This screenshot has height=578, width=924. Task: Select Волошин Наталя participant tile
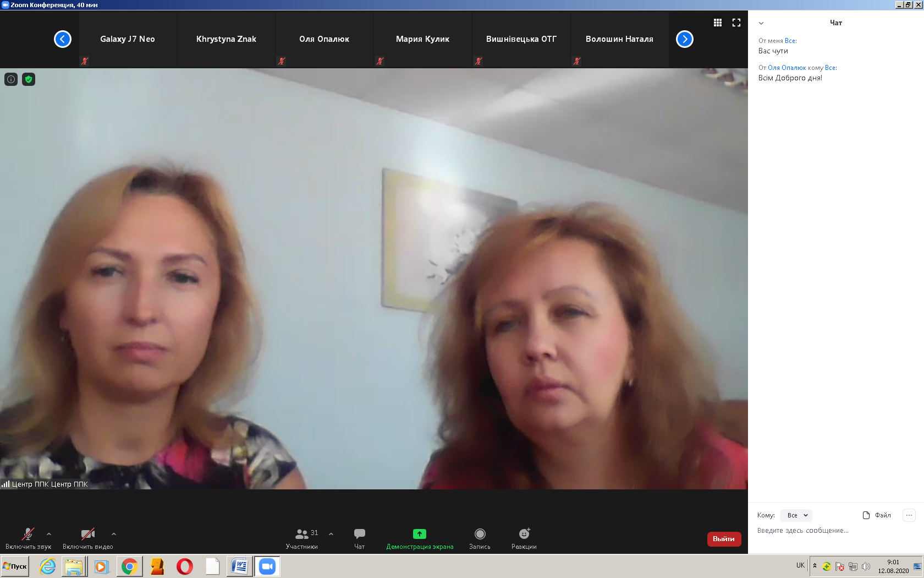pos(620,39)
